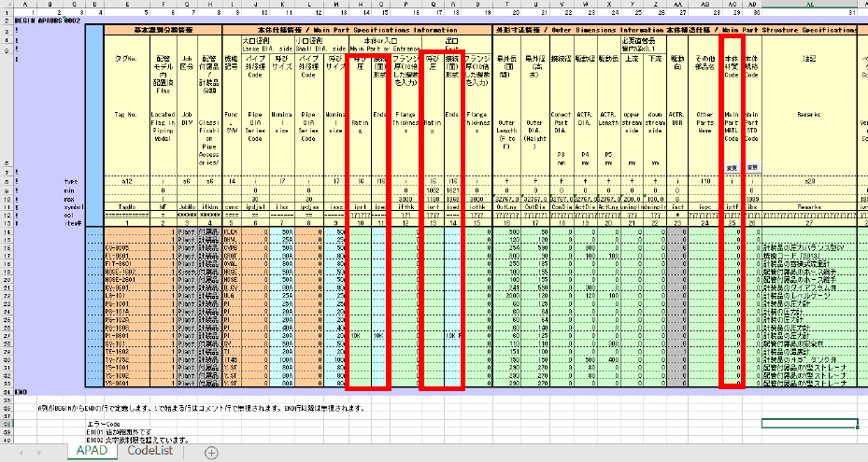Select column L header
868x462 pixels.
(x=309, y=4)
